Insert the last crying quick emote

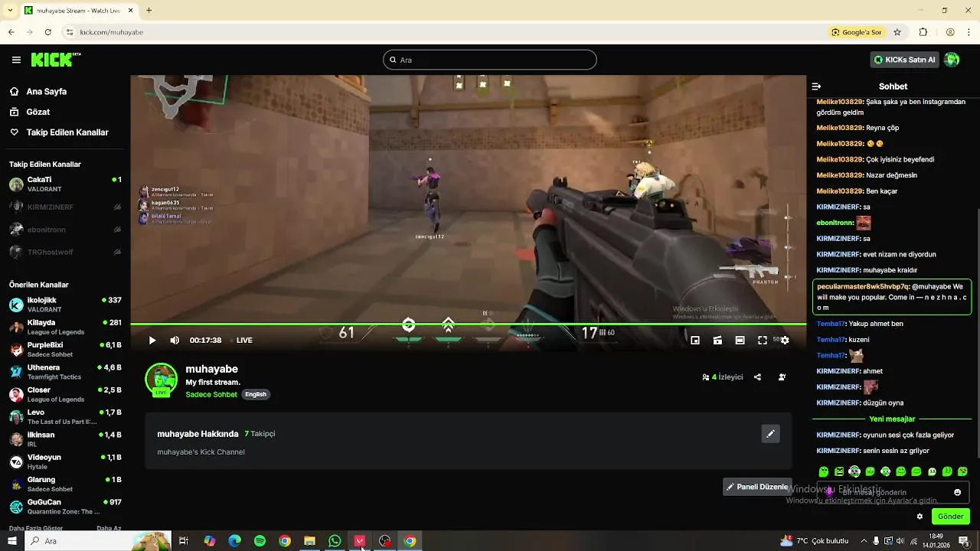tap(962, 471)
